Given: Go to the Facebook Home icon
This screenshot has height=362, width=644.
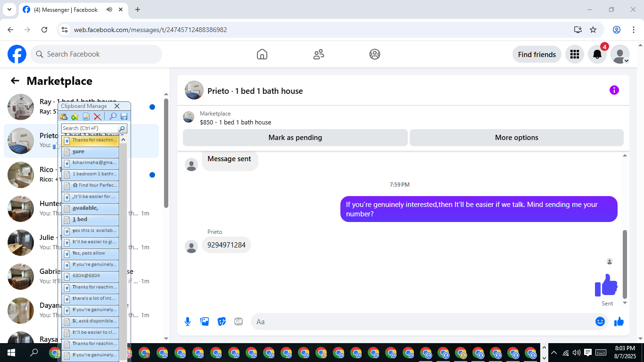Looking at the screenshot, I should click(x=262, y=54).
